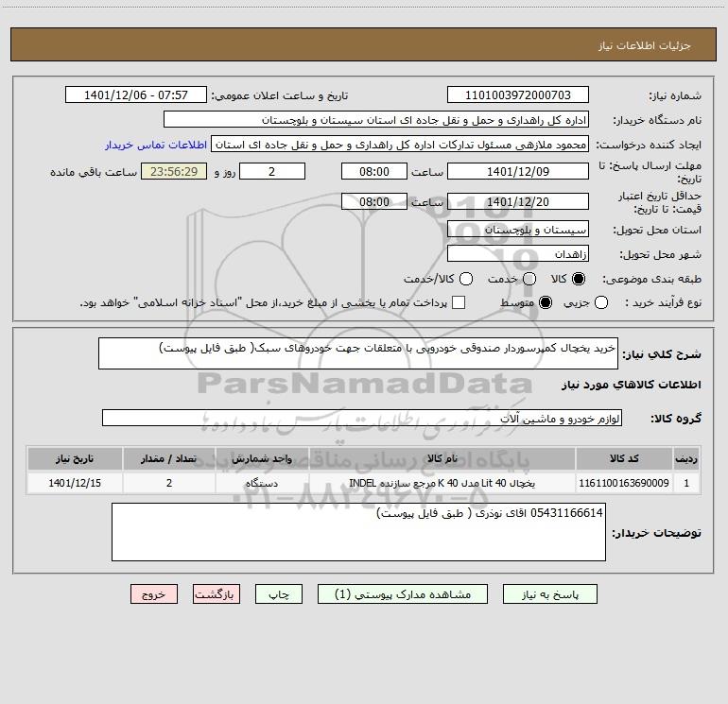The image size is (728, 704).
Task: Click product code cell 1161100163690009
Action: coord(624,483)
